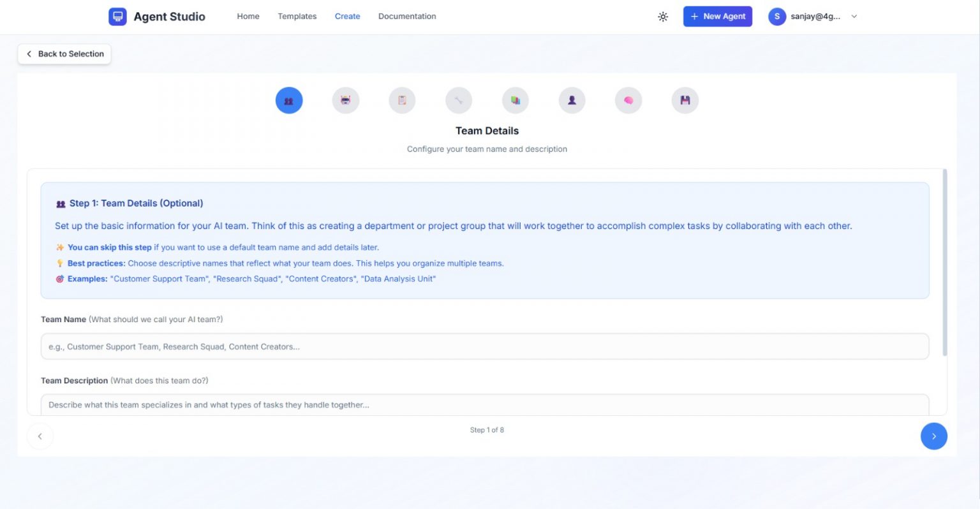Viewport: 980px width, 509px height.
Task: Click the knowledge books step icon
Action: coord(515,100)
